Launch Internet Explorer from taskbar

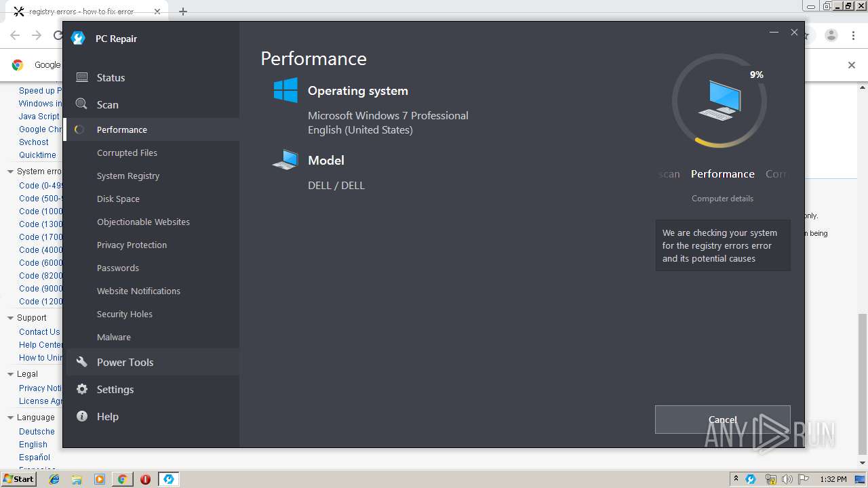54,479
